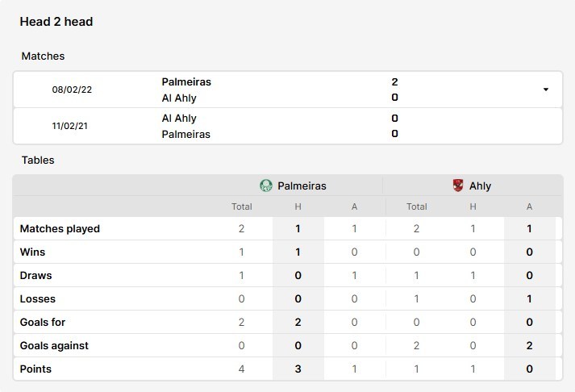Select Palmeiras team name in table header
Screen dimensions: 575x392
[302, 186]
